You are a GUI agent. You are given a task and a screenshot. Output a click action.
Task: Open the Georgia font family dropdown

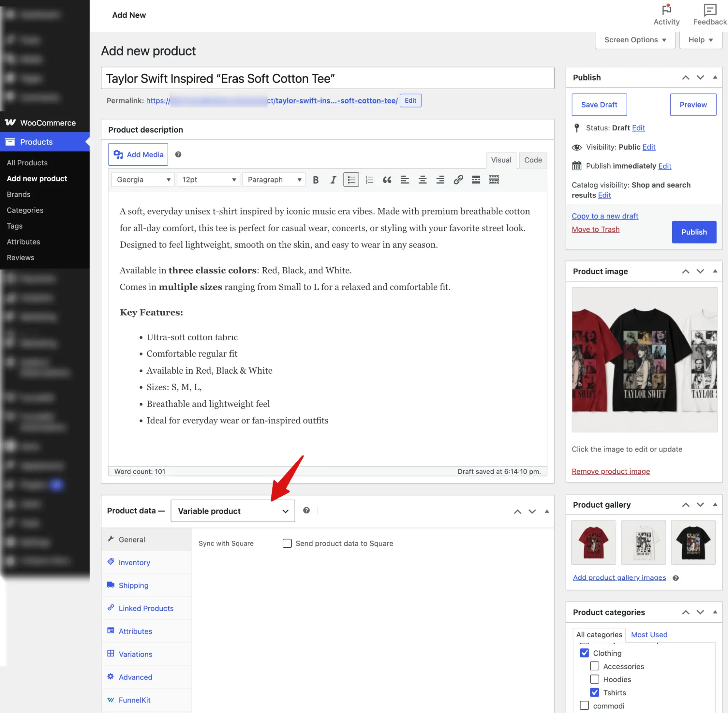143,180
